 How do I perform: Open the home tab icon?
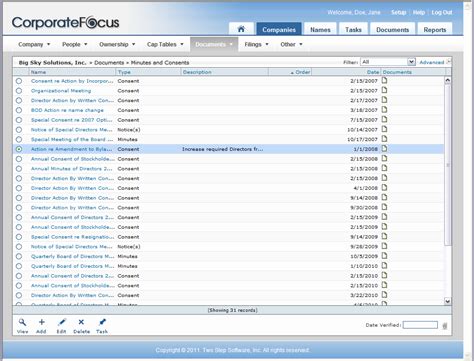241,29
